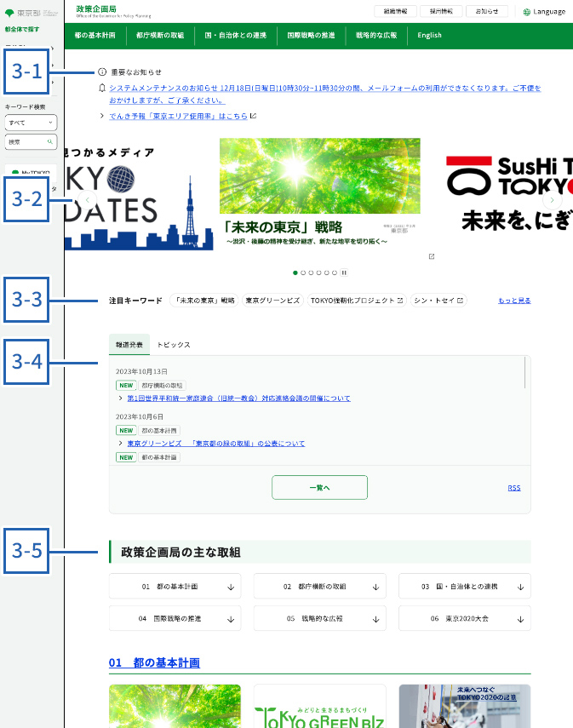573x728 pixels.
Task: Pause the carousel autoplay
Action: tap(344, 272)
